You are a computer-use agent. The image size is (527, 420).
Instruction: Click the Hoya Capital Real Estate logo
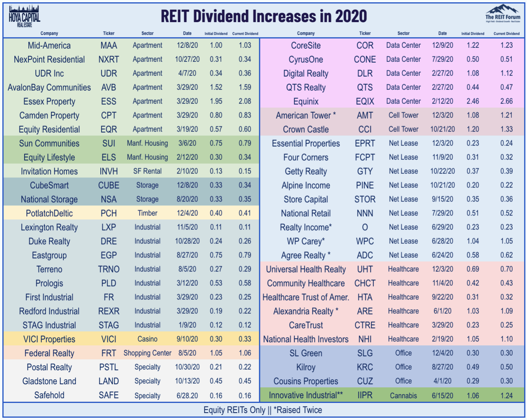click(x=23, y=15)
